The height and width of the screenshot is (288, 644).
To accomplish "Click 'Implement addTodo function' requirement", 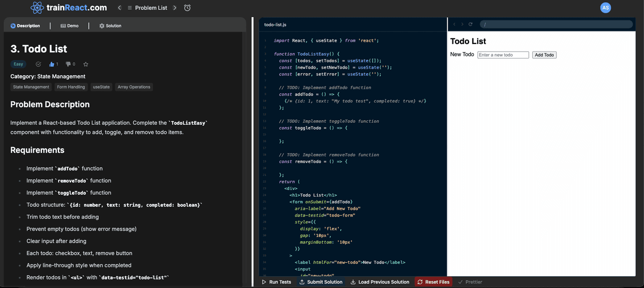I will (64, 168).
